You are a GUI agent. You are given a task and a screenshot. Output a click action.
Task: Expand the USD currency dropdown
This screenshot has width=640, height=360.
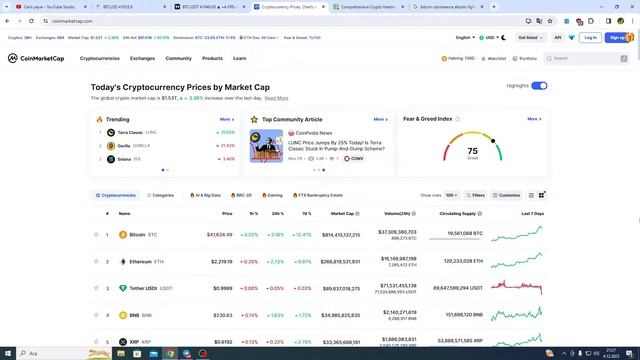click(x=489, y=38)
